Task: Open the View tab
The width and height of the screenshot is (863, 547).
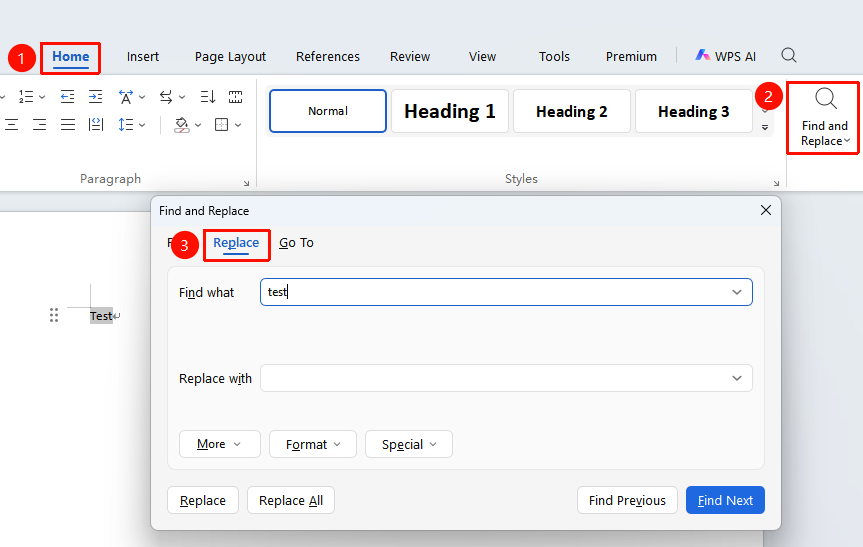Action: 482,57
